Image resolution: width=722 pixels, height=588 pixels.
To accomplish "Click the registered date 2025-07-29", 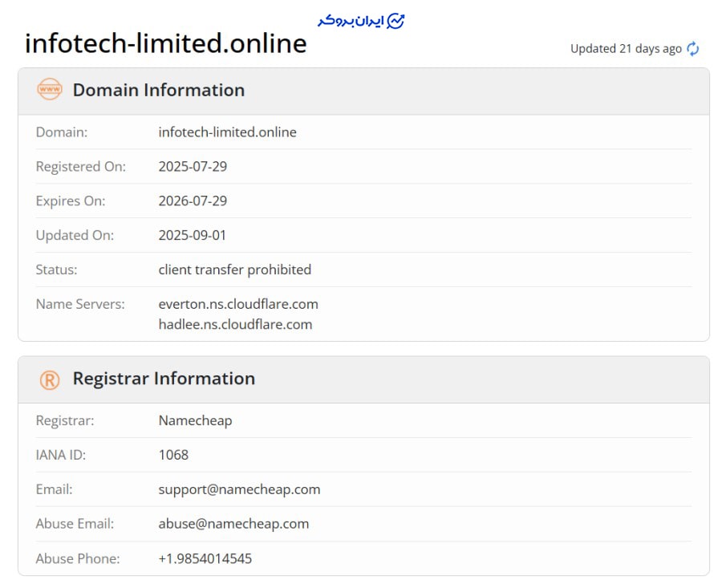I will coord(193,166).
